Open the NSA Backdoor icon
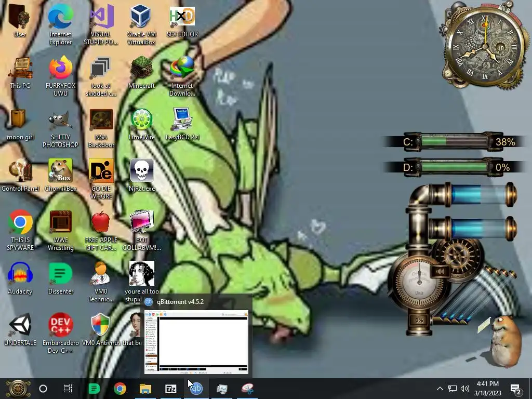The image size is (532, 399). (101, 128)
